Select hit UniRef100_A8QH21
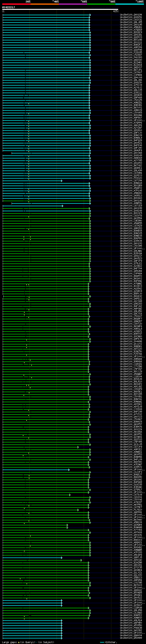The width and height of the screenshot is (146, 644). pos(131,543)
